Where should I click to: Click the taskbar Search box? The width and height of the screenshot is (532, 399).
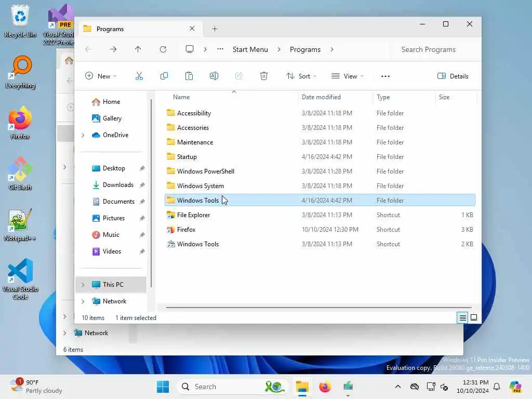[232, 387]
